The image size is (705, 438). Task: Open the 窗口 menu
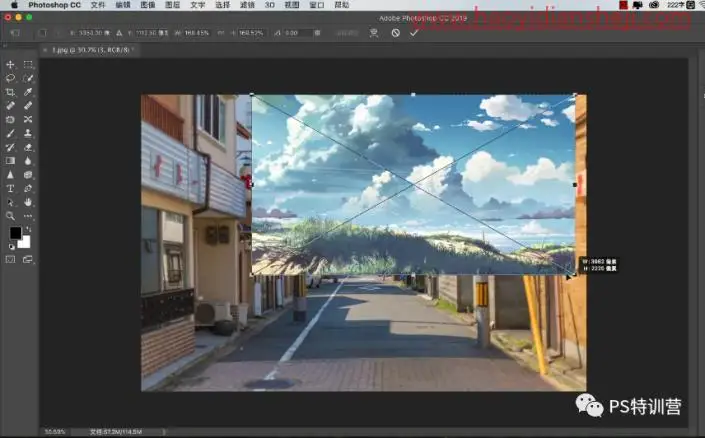click(x=317, y=5)
